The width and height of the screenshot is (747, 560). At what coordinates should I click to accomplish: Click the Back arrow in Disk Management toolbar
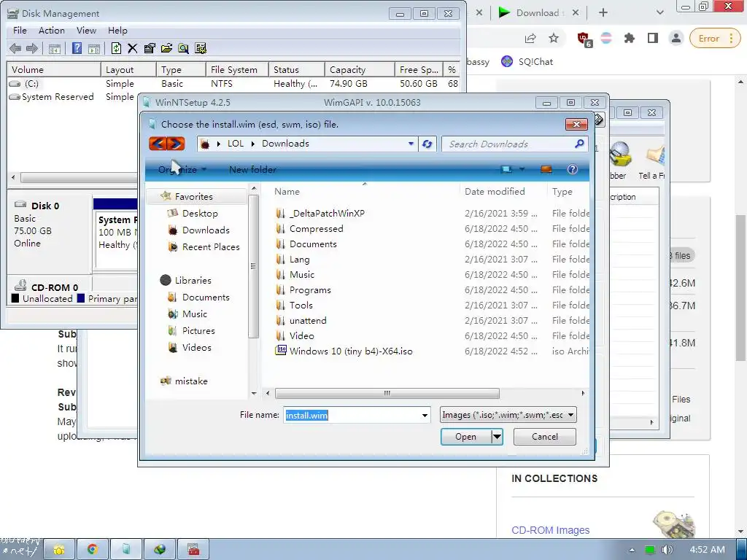click(15, 48)
